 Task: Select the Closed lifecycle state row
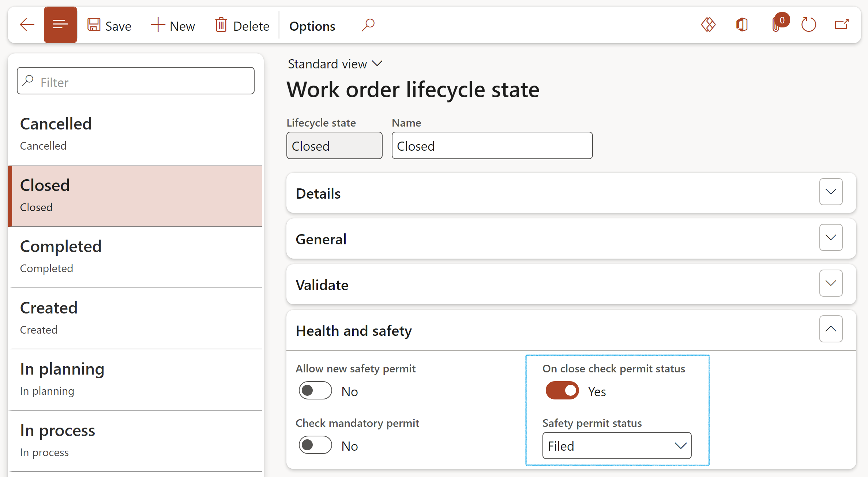coord(135,196)
